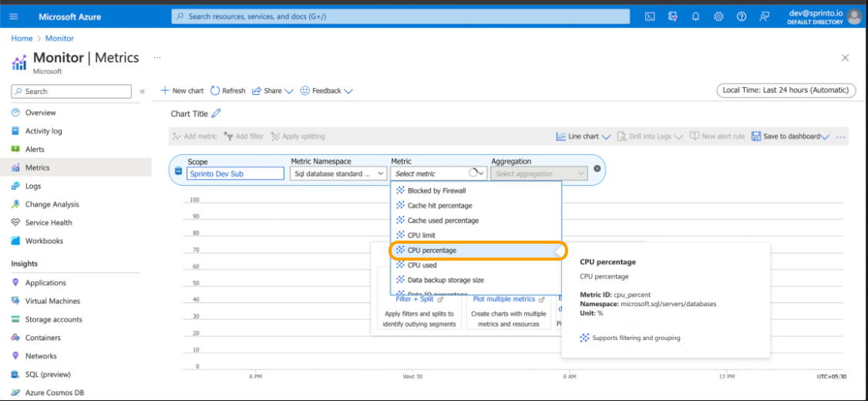Click Save to dashboard
Image resolution: width=868 pixels, height=401 pixels.
790,136
